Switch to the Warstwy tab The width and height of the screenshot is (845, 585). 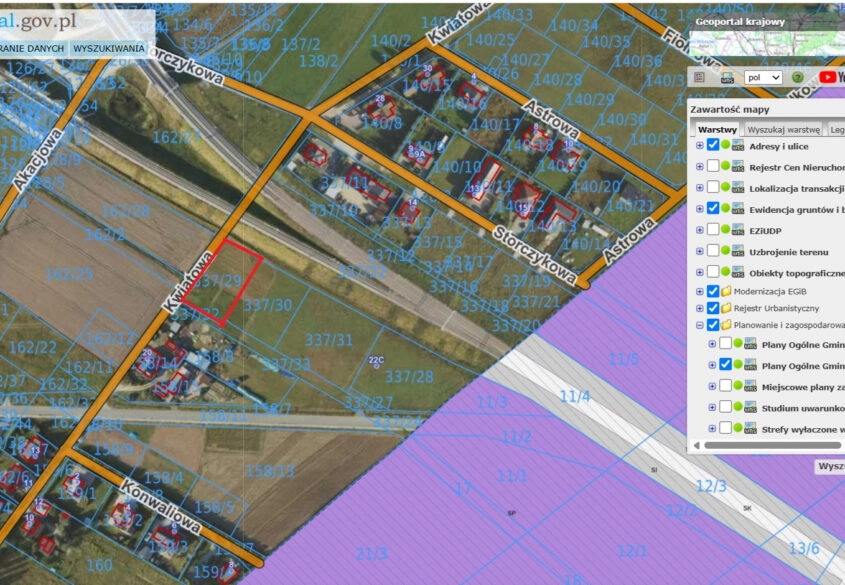coord(717,130)
